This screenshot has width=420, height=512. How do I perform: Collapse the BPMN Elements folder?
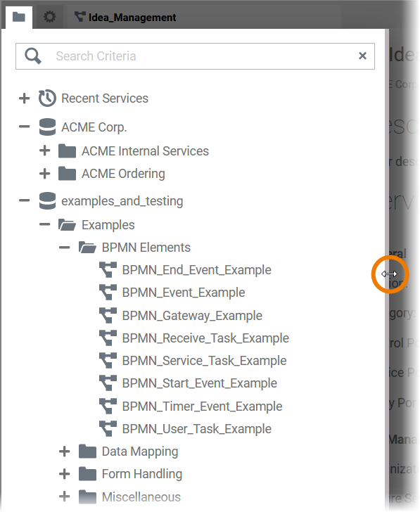point(64,248)
